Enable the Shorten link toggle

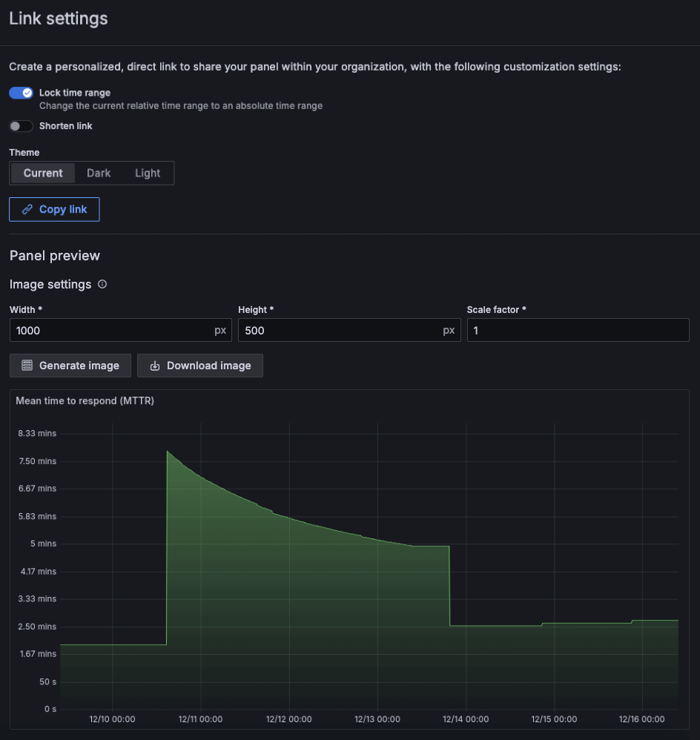(22, 126)
